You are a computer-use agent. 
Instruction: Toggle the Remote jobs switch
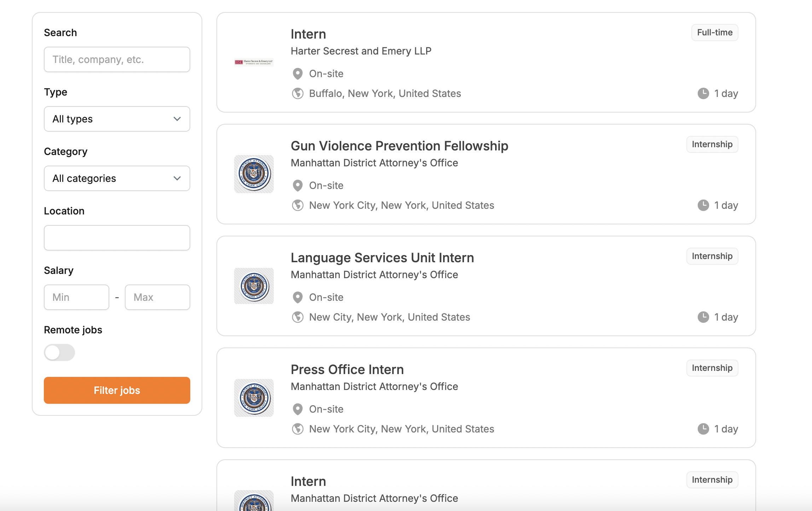coord(59,352)
